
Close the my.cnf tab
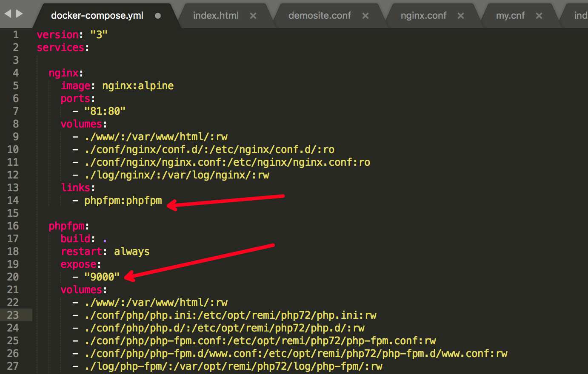539,16
